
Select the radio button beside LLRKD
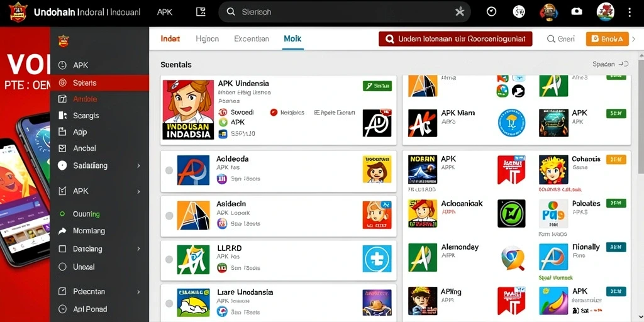[x=169, y=259]
